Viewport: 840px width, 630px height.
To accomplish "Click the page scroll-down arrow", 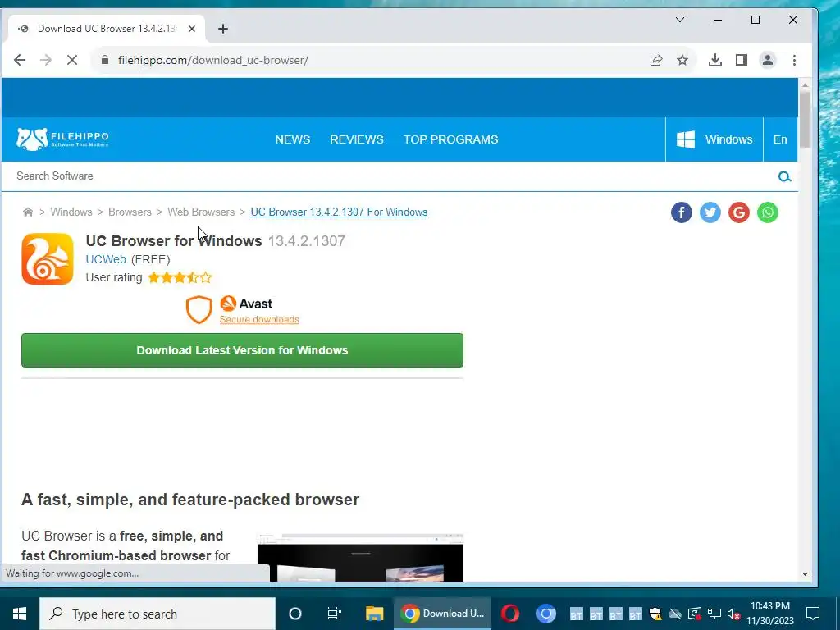I will point(805,574).
